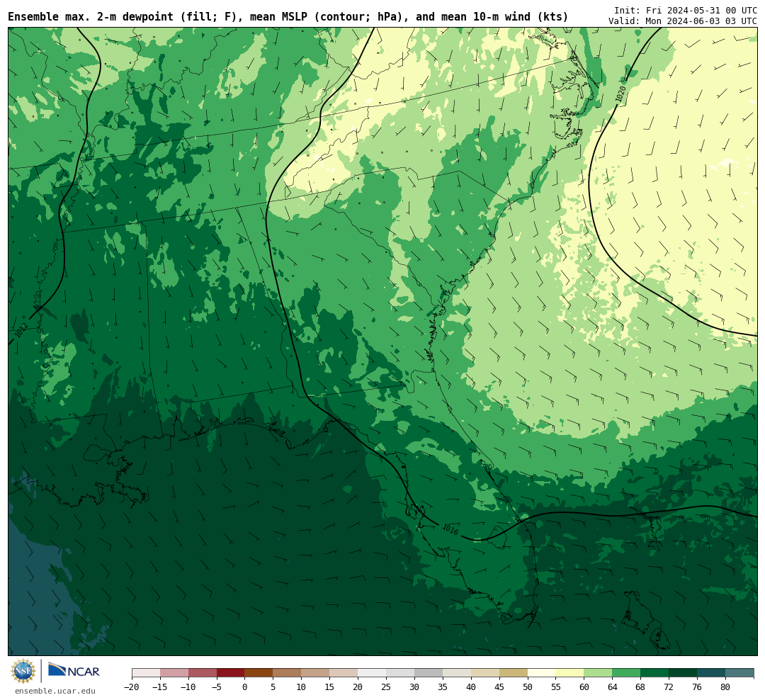Click the '40' colorbar tick label

[471, 687]
